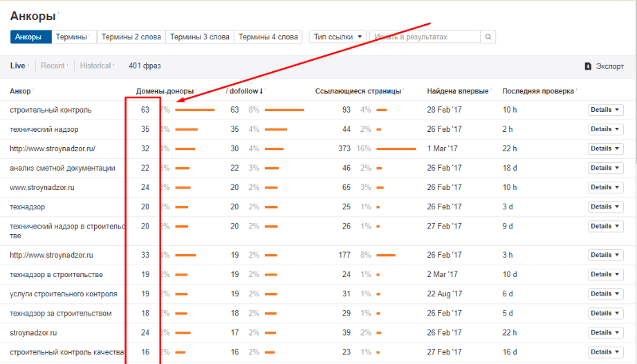
Task: Expand Details for технадзор row
Action: (605, 207)
